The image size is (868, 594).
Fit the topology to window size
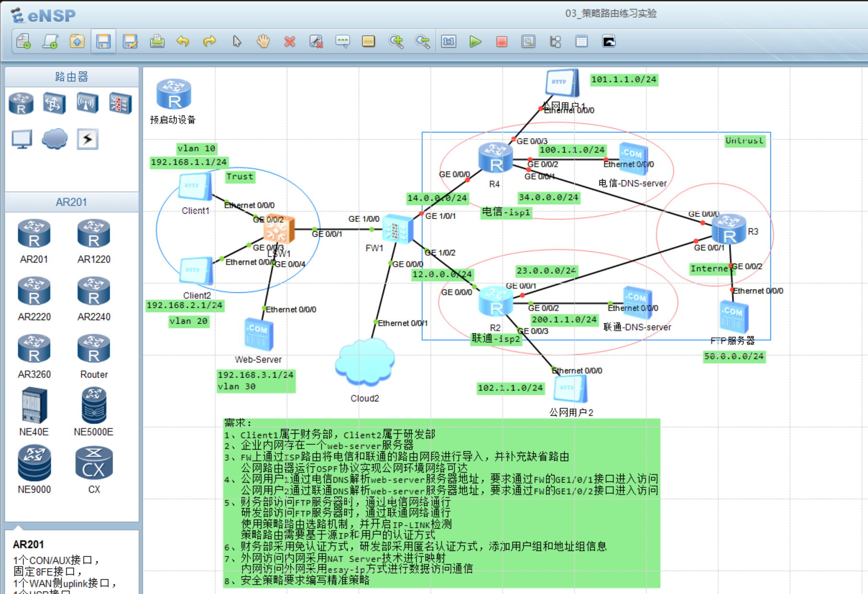(449, 42)
